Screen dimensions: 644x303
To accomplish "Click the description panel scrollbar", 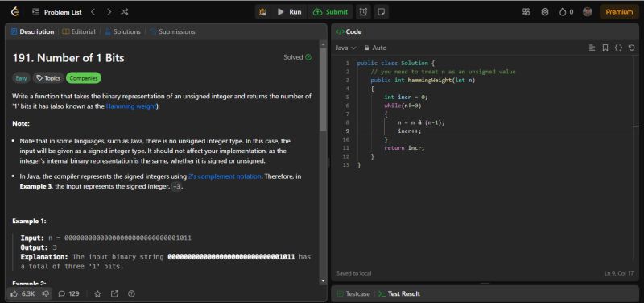I will [324, 89].
